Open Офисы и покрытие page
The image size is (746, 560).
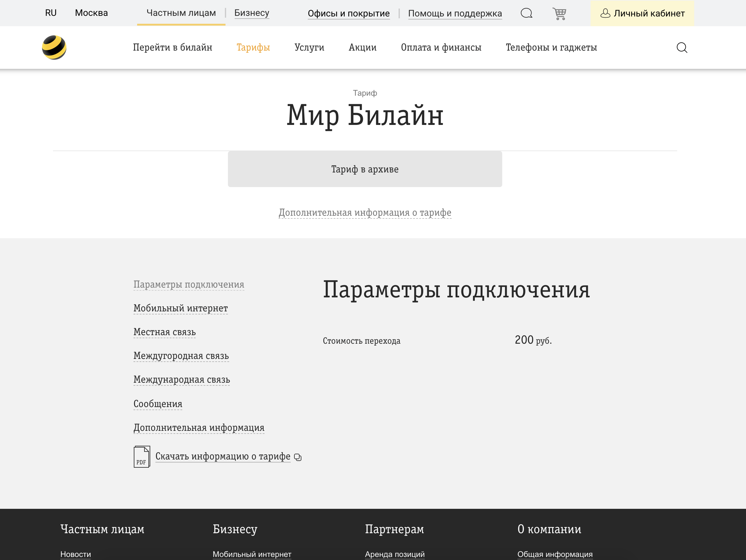tap(349, 13)
